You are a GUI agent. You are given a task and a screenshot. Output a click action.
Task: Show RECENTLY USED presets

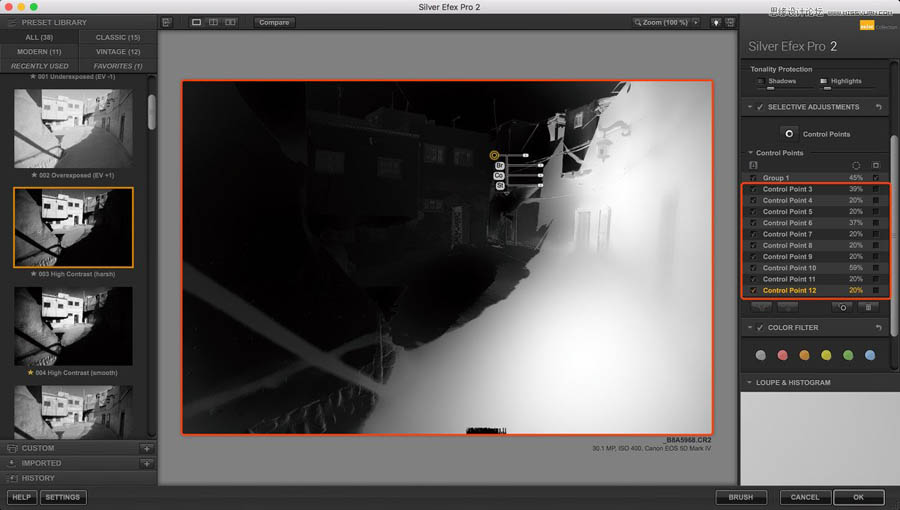click(x=39, y=66)
